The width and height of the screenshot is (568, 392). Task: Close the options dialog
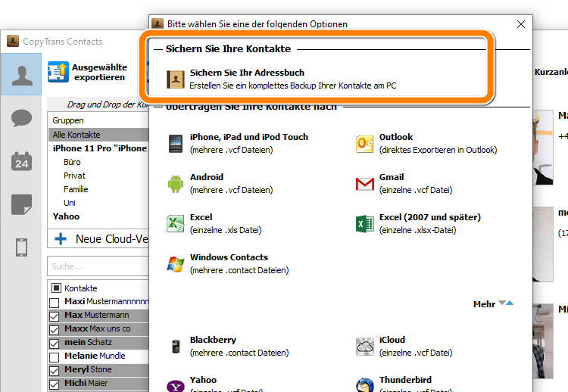point(521,24)
